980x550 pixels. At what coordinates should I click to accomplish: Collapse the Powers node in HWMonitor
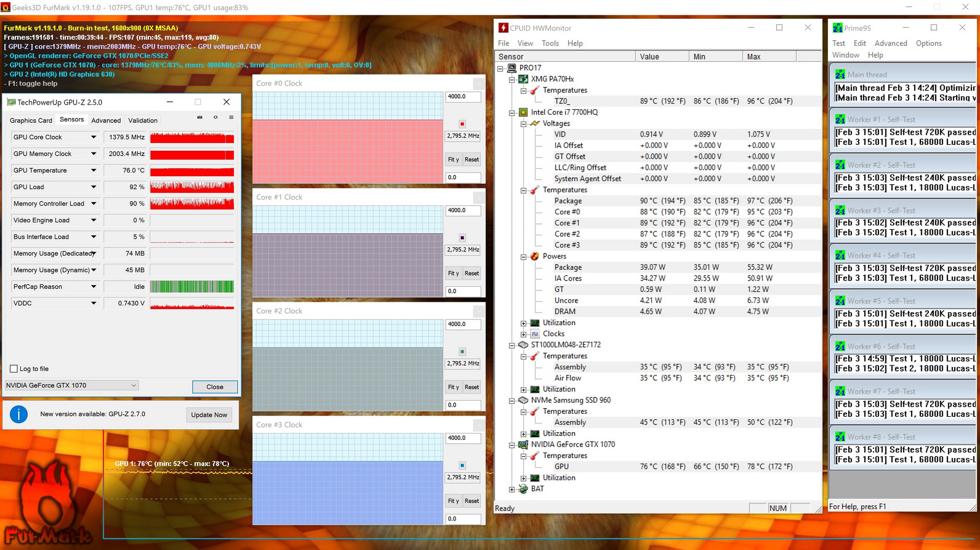point(523,257)
